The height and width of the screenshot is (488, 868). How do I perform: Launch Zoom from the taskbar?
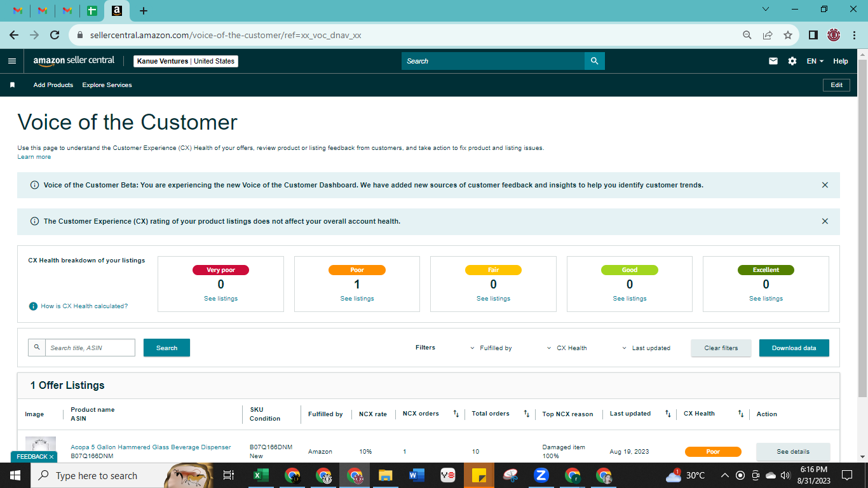[541, 475]
